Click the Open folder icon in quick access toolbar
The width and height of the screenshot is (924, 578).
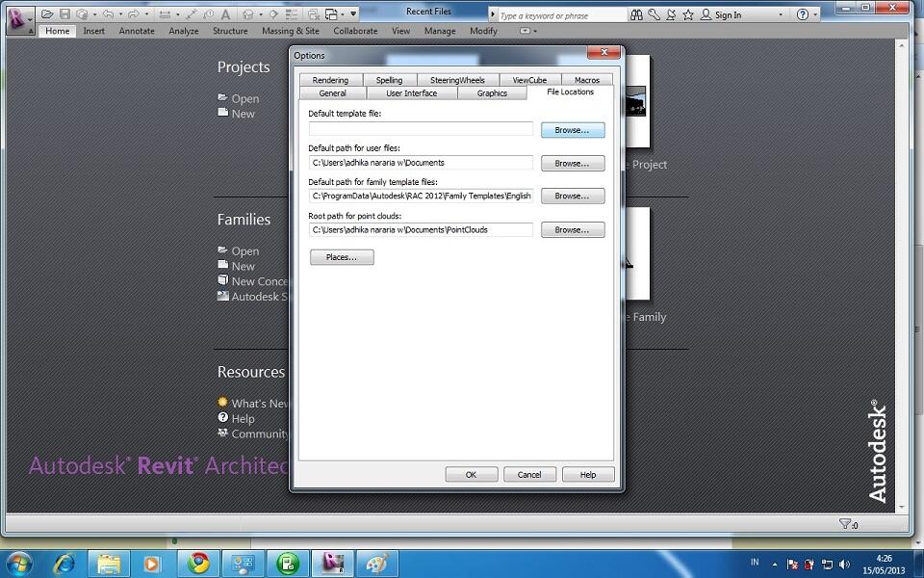click(x=47, y=13)
